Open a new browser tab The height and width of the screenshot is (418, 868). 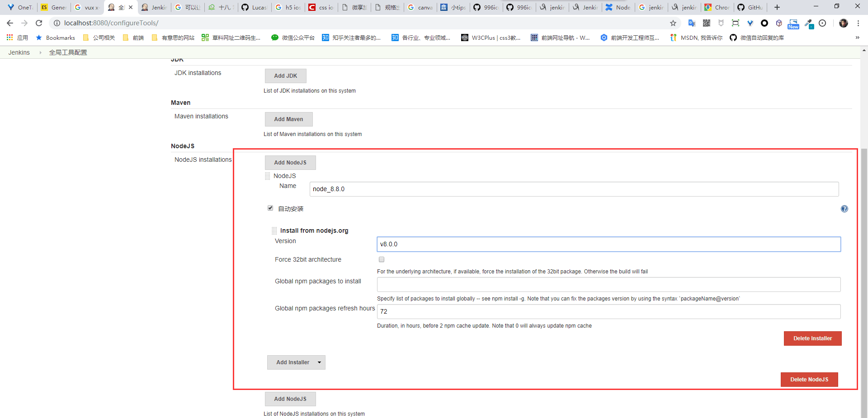tap(777, 7)
